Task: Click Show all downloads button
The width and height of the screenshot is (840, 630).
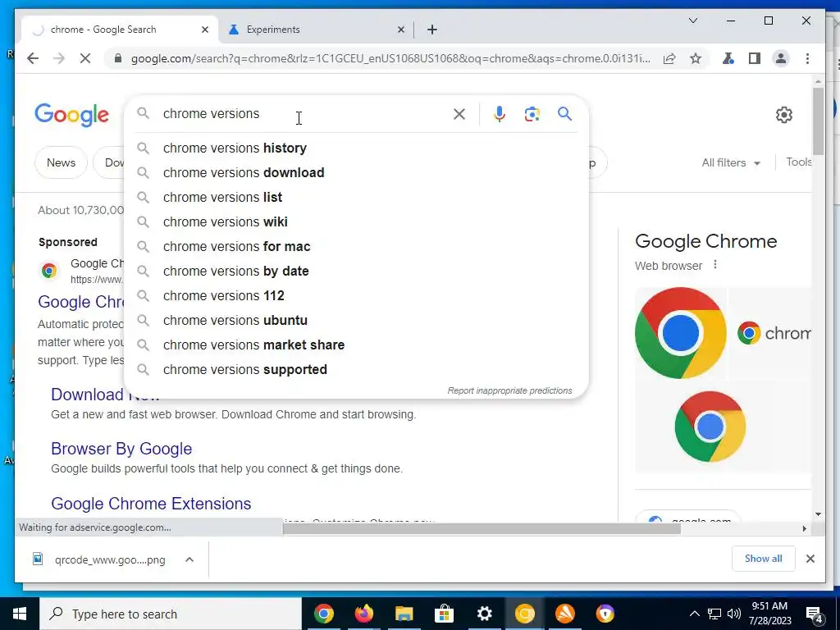Action: [763, 559]
